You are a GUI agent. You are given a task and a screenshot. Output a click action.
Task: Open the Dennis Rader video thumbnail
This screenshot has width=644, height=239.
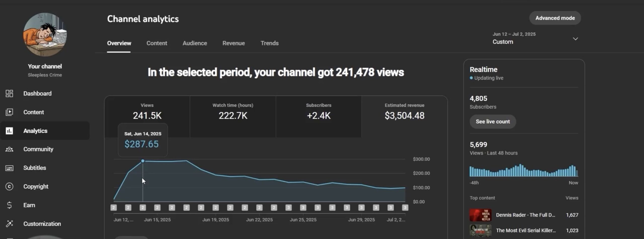480,215
